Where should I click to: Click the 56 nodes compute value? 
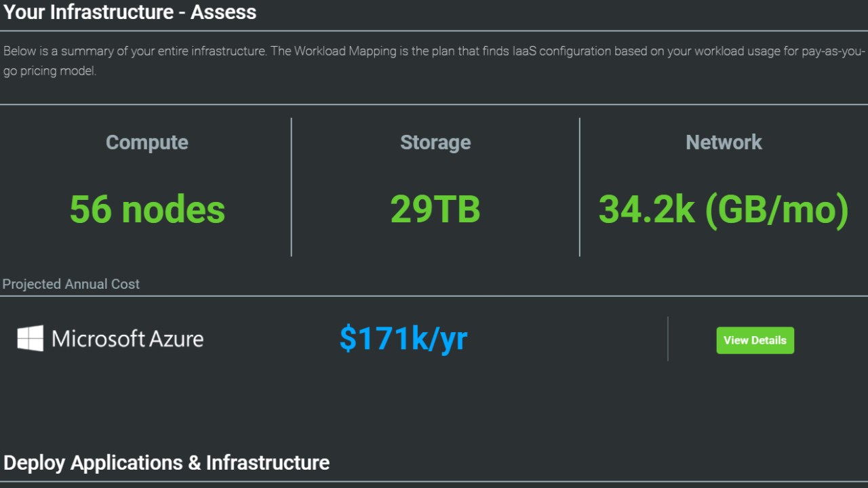click(x=147, y=209)
